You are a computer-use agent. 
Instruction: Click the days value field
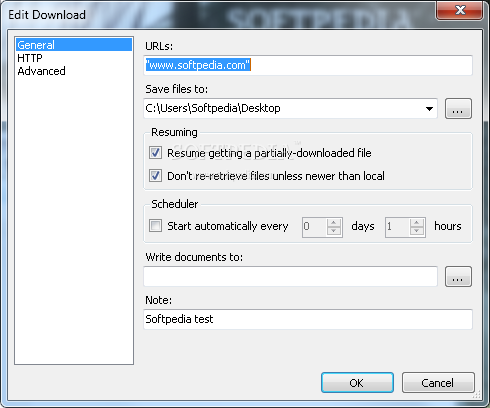point(314,227)
